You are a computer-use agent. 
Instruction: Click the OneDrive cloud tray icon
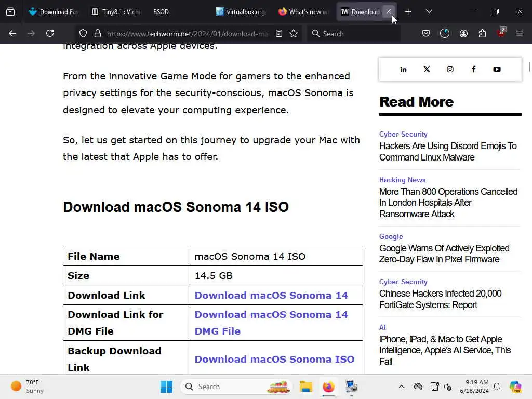point(418,387)
